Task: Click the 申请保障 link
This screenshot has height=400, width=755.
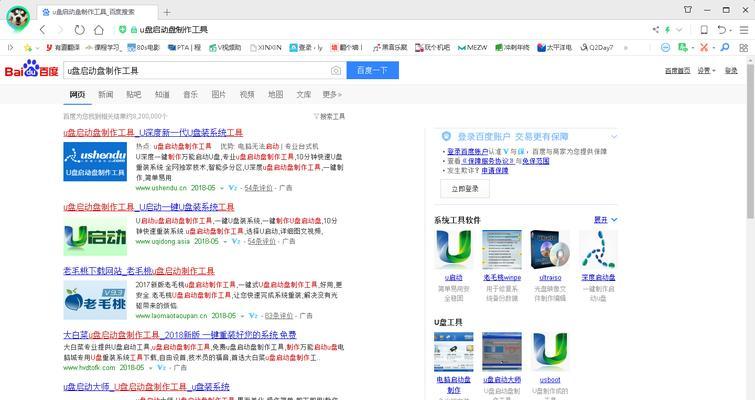Action: tap(495, 170)
